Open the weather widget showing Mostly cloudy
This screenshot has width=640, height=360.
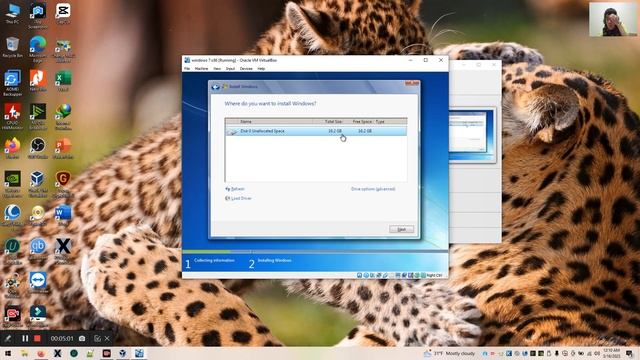pos(449,353)
